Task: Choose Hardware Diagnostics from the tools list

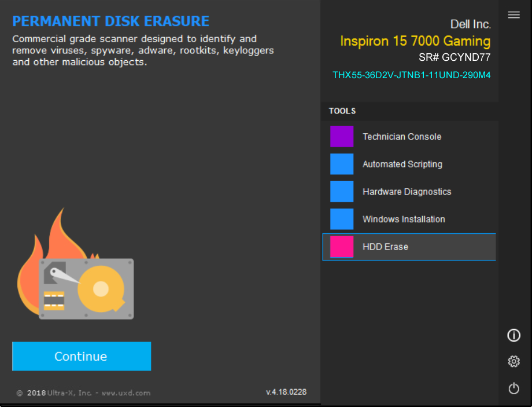Action: pos(407,192)
